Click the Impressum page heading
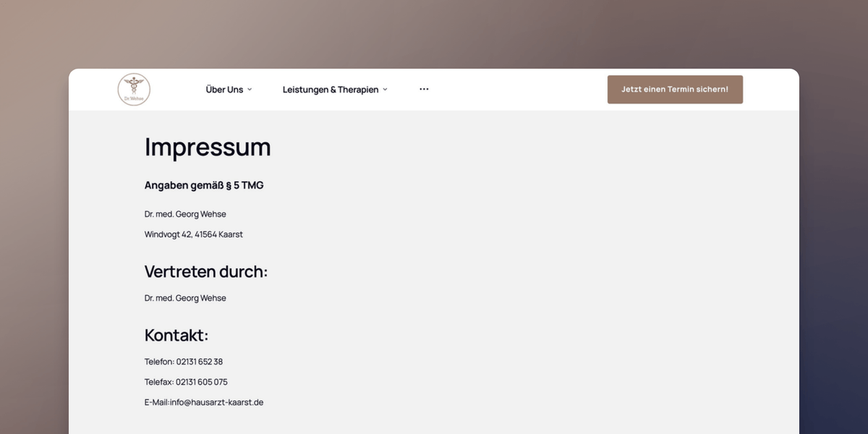 point(208,147)
